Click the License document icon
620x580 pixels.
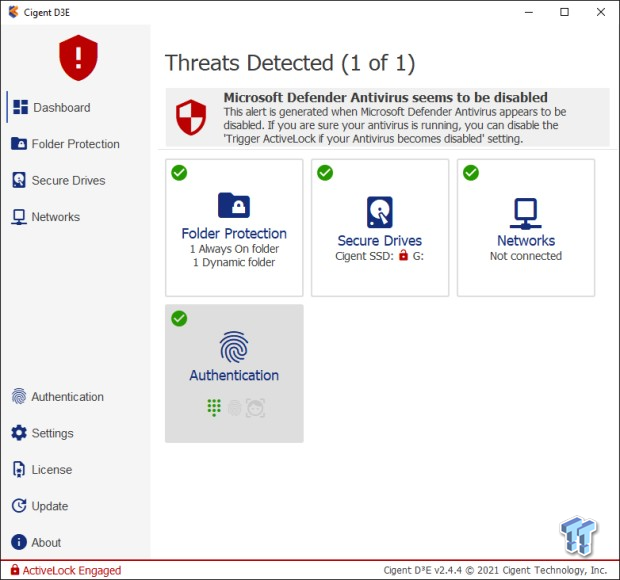pos(19,469)
